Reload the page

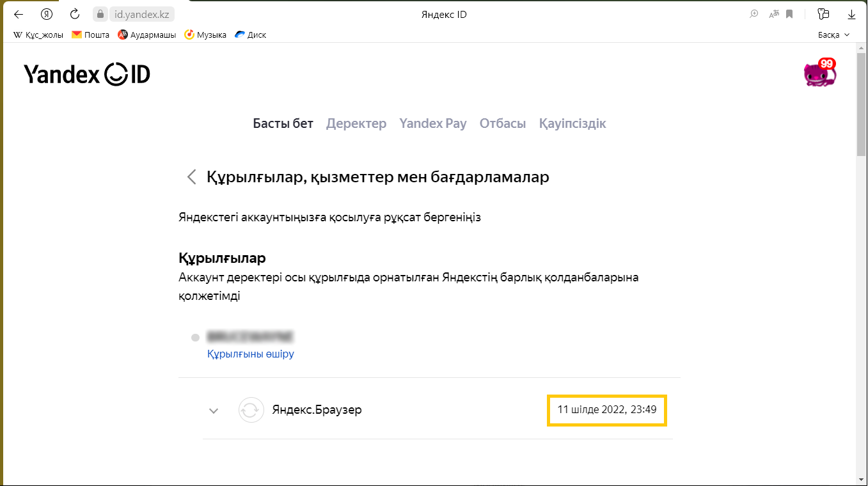pyautogui.click(x=75, y=14)
